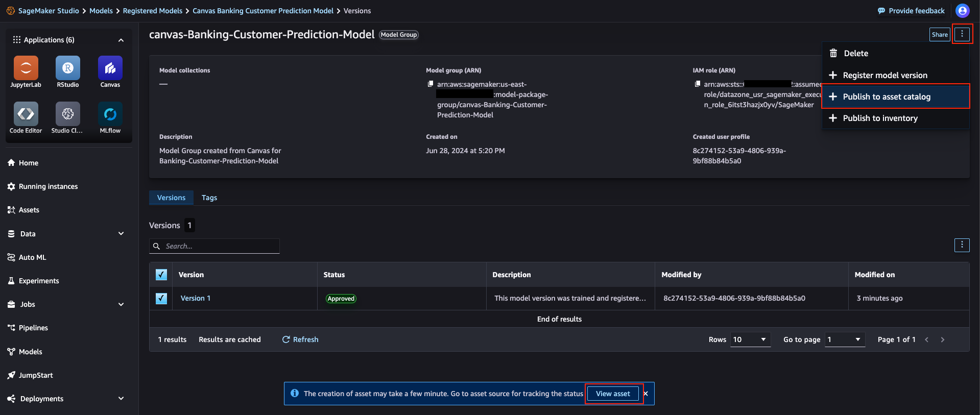Switch to the Tags tab
The image size is (980, 415).
pyautogui.click(x=209, y=198)
